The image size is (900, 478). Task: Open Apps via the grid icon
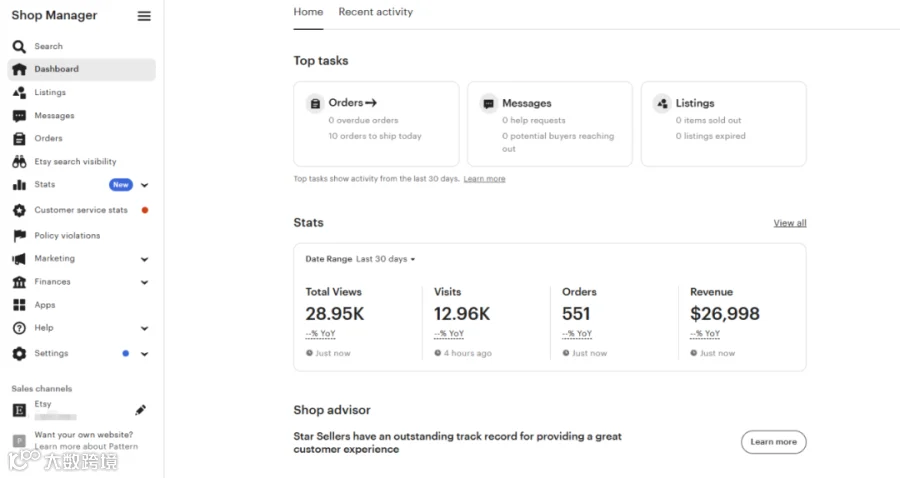[x=20, y=305]
